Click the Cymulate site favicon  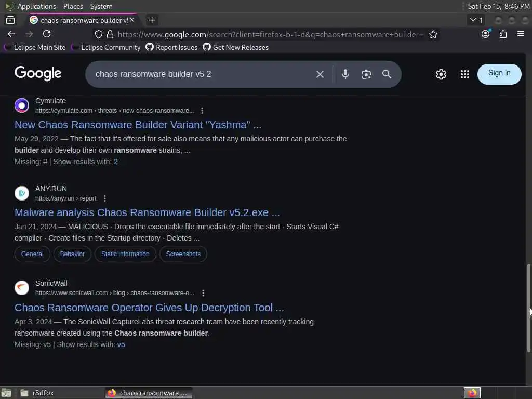click(22, 105)
